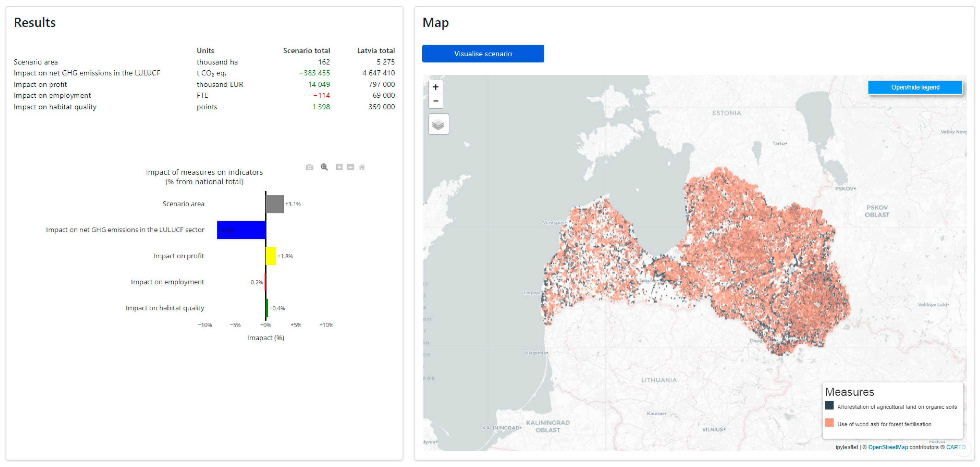Click the 'Results' panel heading
This screenshot has height=467, width=980.
[35, 23]
